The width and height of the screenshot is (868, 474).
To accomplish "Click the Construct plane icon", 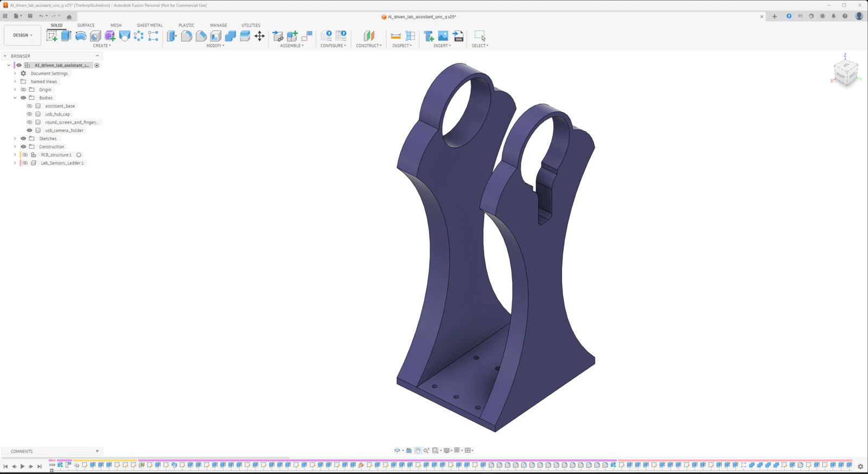I will (369, 36).
